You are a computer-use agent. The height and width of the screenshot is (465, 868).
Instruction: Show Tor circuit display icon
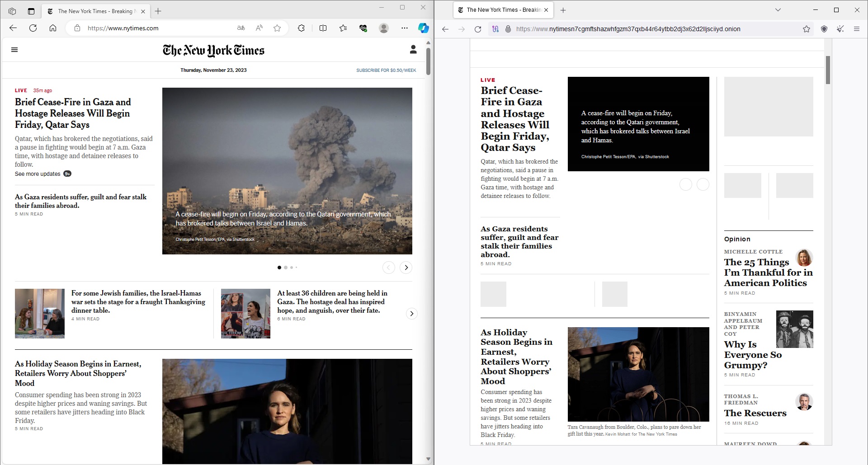[x=495, y=29]
